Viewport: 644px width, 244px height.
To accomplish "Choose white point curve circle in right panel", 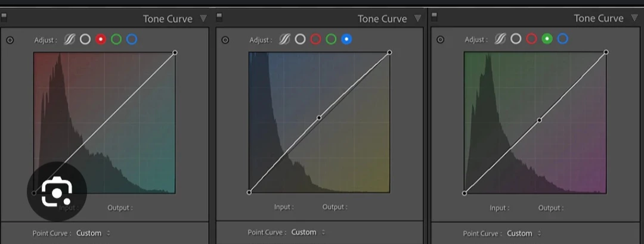I will (516, 39).
